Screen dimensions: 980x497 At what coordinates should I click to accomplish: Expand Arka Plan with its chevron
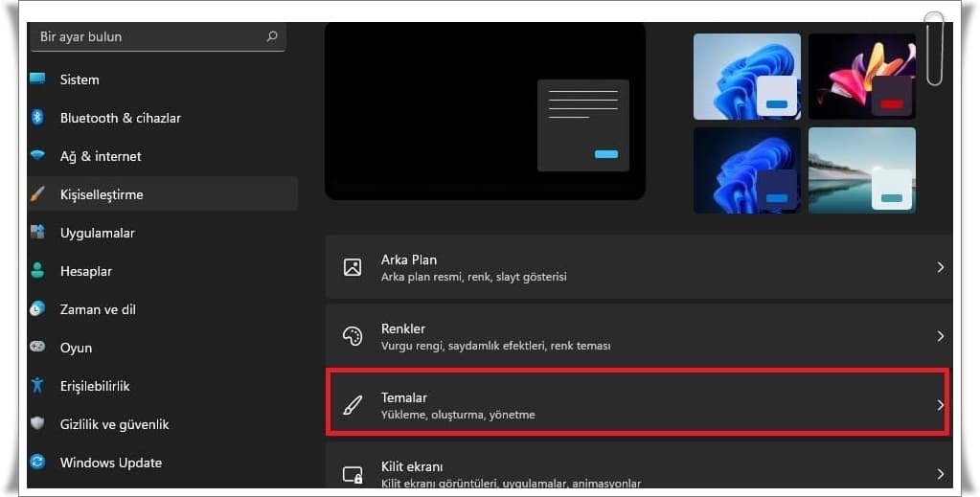tap(940, 267)
